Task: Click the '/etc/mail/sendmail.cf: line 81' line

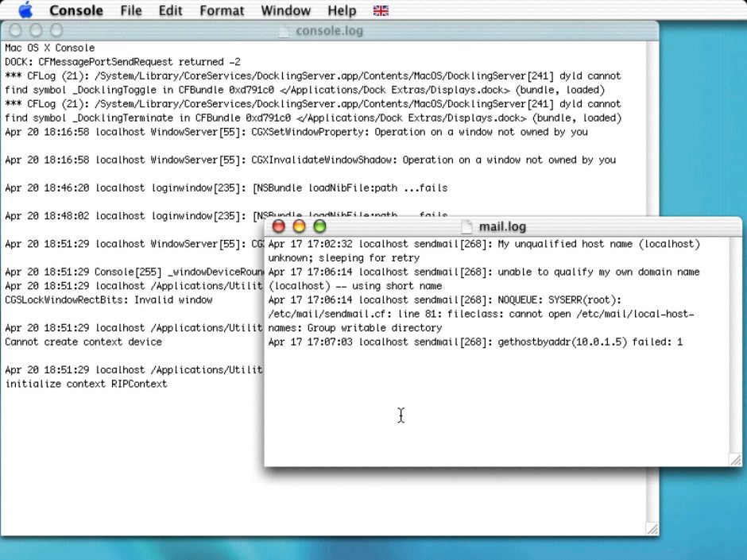Action: point(481,314)
